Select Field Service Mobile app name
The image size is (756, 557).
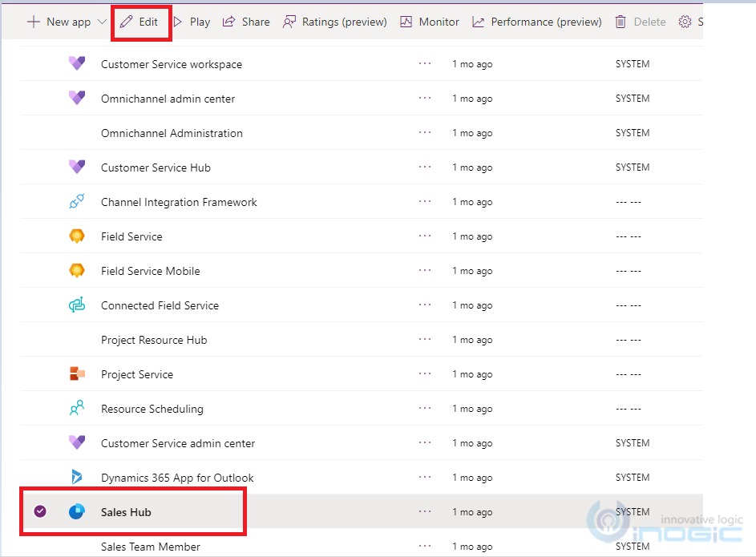[x=151, y=271]
